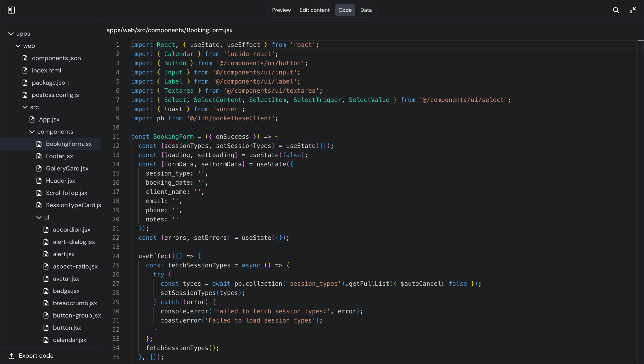This screenshot has width=644, height=364.
Task: Click 'session_types' string on line 27
Action: coord(314,284)
